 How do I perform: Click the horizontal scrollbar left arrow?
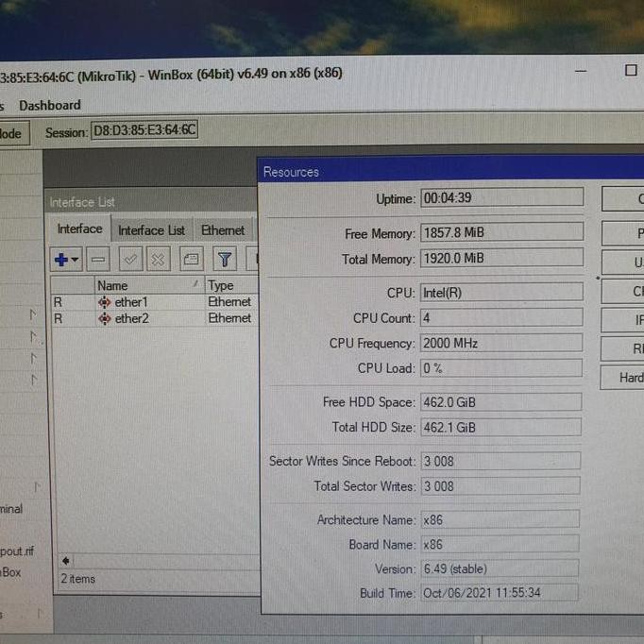click(x=66, y=561)
